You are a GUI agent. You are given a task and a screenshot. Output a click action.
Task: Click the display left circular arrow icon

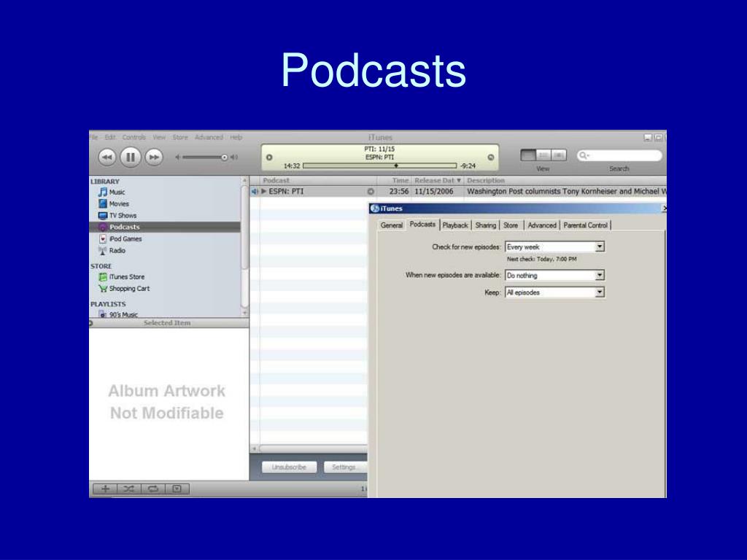pos(269,157)
